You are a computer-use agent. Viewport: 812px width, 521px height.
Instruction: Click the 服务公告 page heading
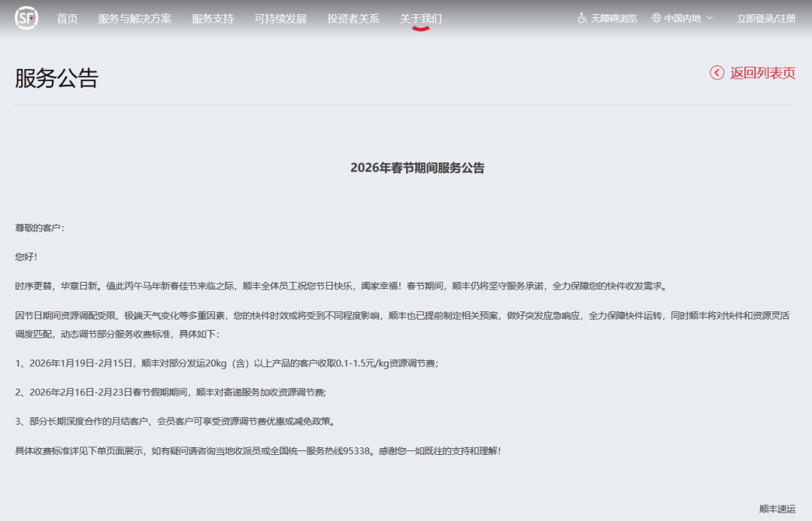click(56, 78)
